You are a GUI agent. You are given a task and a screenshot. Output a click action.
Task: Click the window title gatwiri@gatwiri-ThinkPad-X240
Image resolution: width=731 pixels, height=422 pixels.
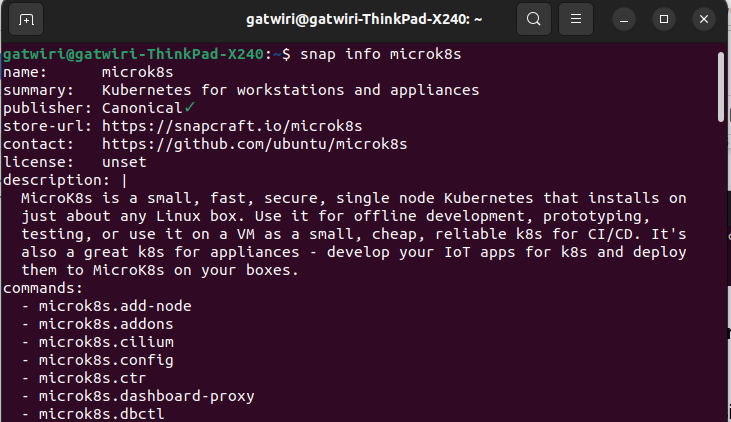coord(364,19)
